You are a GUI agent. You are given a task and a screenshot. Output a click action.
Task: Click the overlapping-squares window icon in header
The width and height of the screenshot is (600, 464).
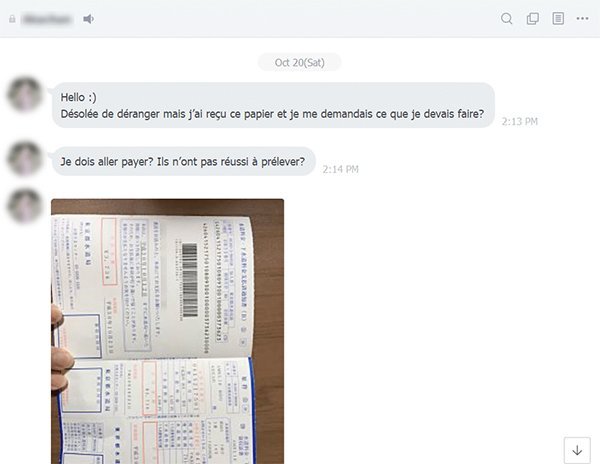click(533, 18)
